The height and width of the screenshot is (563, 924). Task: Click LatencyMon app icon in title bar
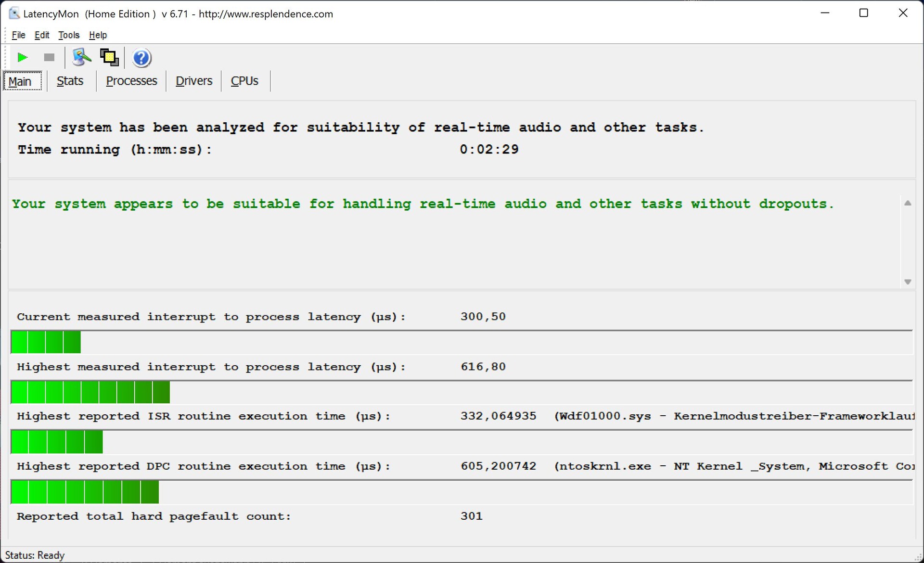pyautogui.click(x=14, y=13)
